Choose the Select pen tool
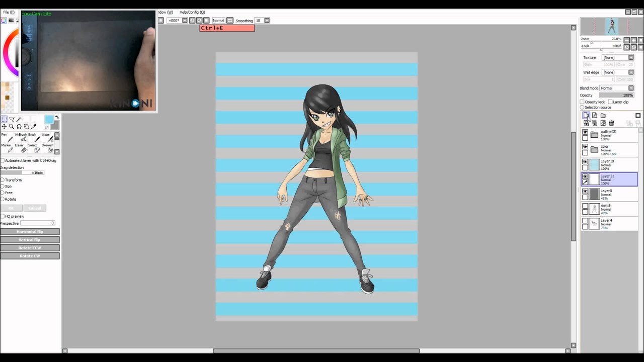Image resolution: width=644 pixels, height=362 pixels. tap(34, 148)
